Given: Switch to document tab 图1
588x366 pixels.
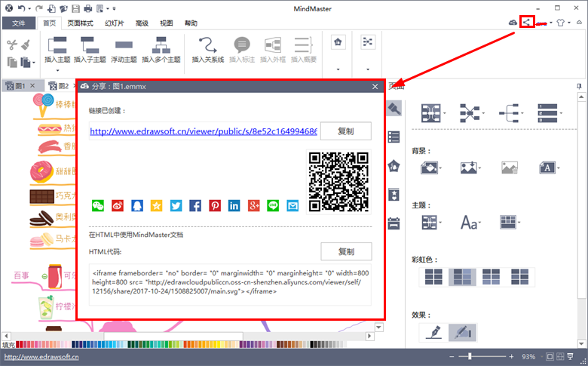Looking at the screenshot, I should point(20,85).
